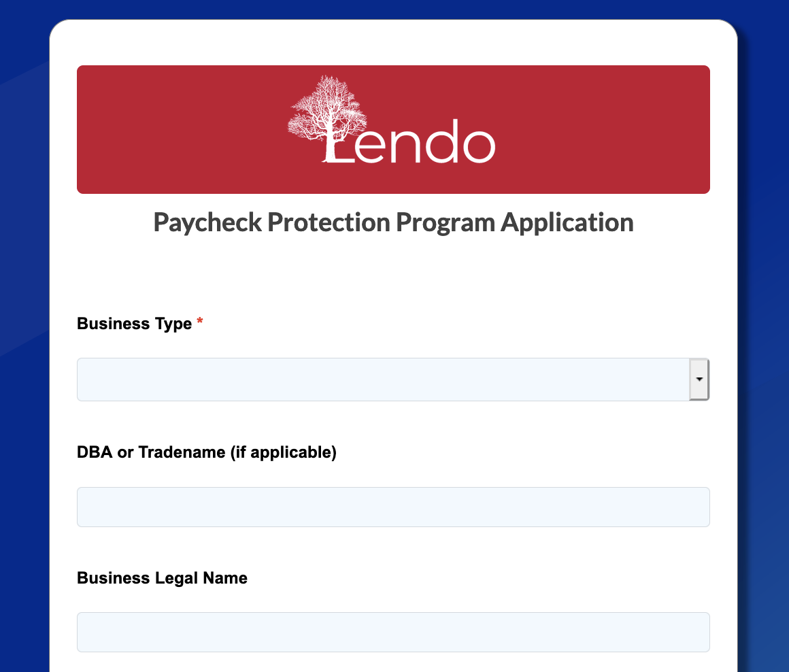Click the letter "e" in Lendo logo
Screen dimensions: 789x672
point(369,146)
